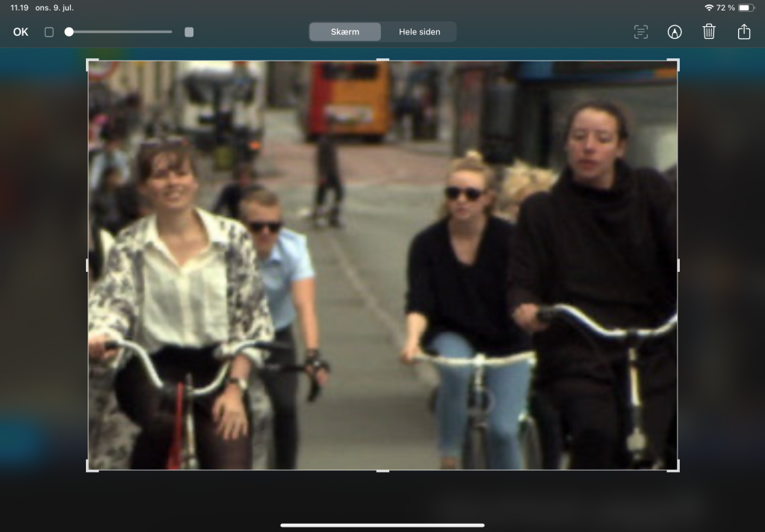Select the small opacity square icon
Viewport: 765px width, 532px height.
[x=49, y=32]
